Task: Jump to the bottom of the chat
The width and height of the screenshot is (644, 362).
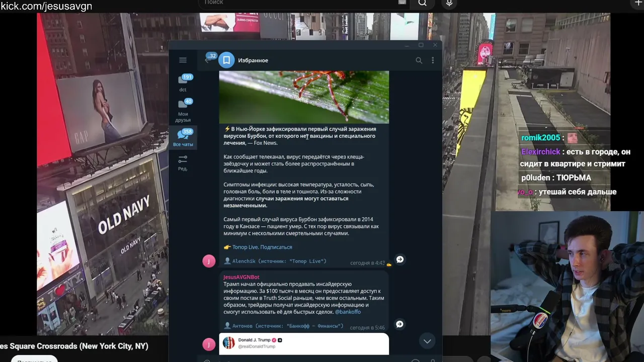Action: pos(427,341)
